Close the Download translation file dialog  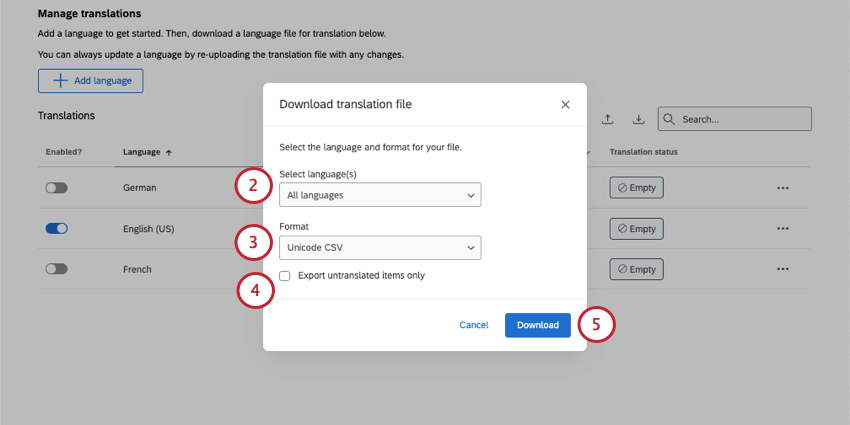click(565, 104)
